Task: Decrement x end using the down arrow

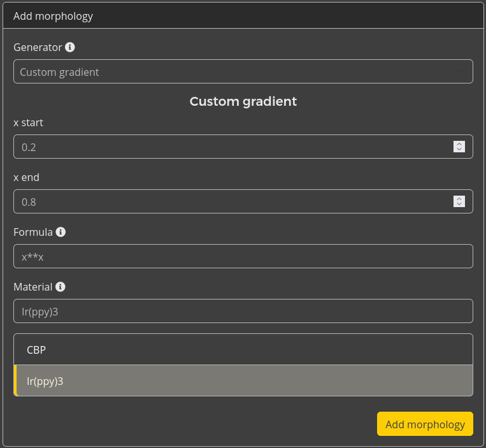Action: point(459,205)
